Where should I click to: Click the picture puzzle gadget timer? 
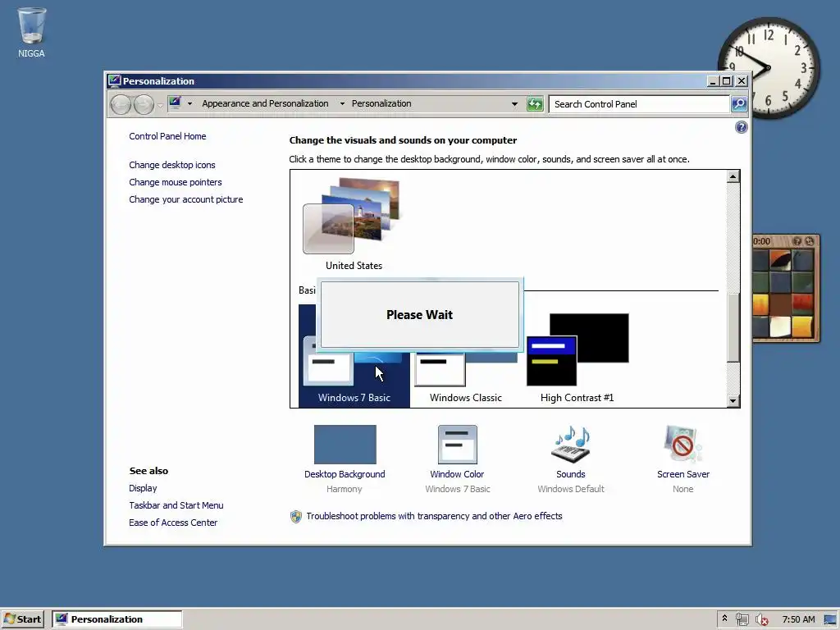762,241
